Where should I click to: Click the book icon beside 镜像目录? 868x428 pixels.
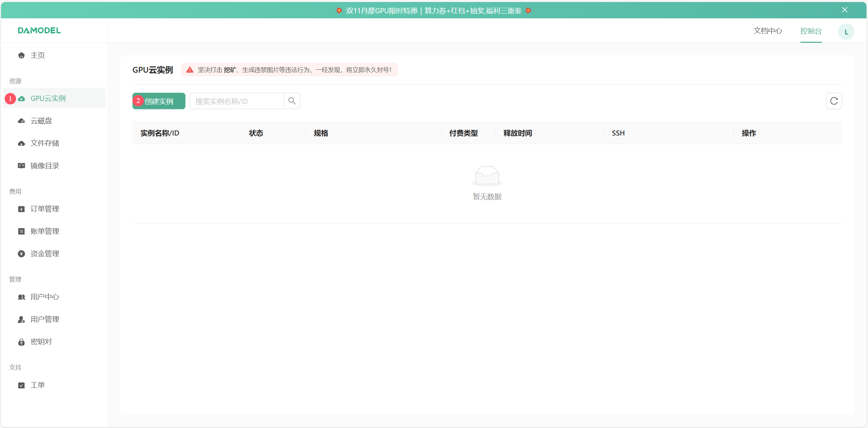coord(21,166)
